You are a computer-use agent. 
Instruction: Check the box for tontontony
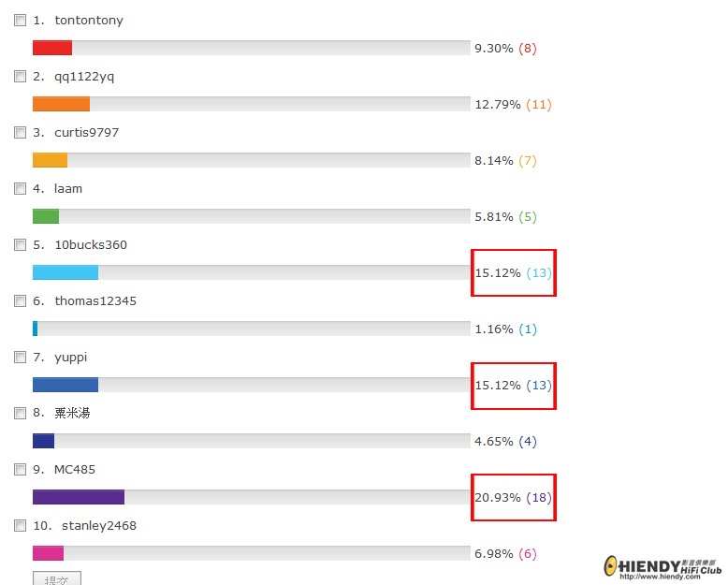(20, 21)
